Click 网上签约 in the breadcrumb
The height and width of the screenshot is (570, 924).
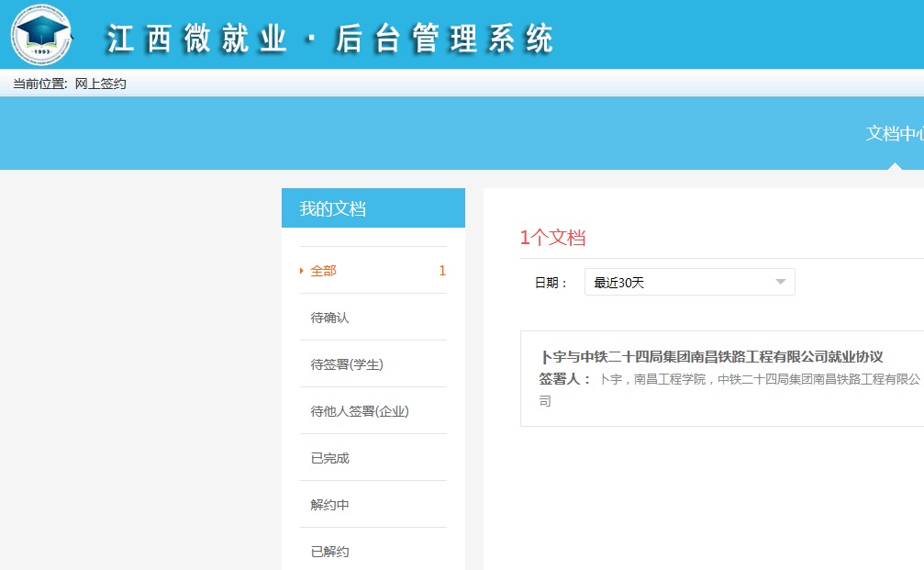tap(100, 84)
